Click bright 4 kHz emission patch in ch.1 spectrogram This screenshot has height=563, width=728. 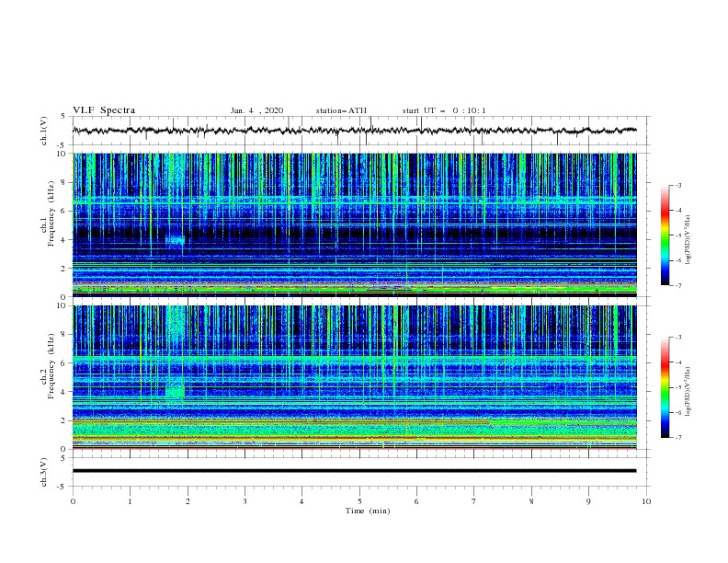(175, 240)
